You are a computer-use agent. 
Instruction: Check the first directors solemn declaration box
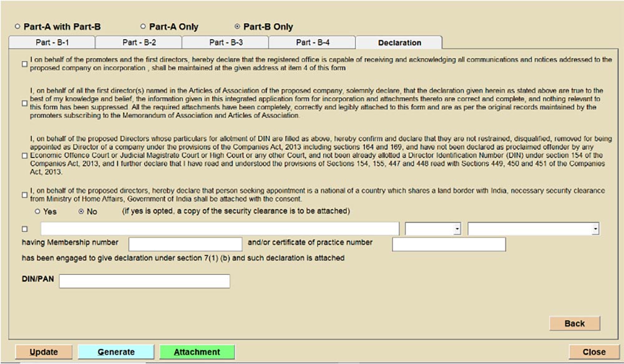(x=24, y=103)
